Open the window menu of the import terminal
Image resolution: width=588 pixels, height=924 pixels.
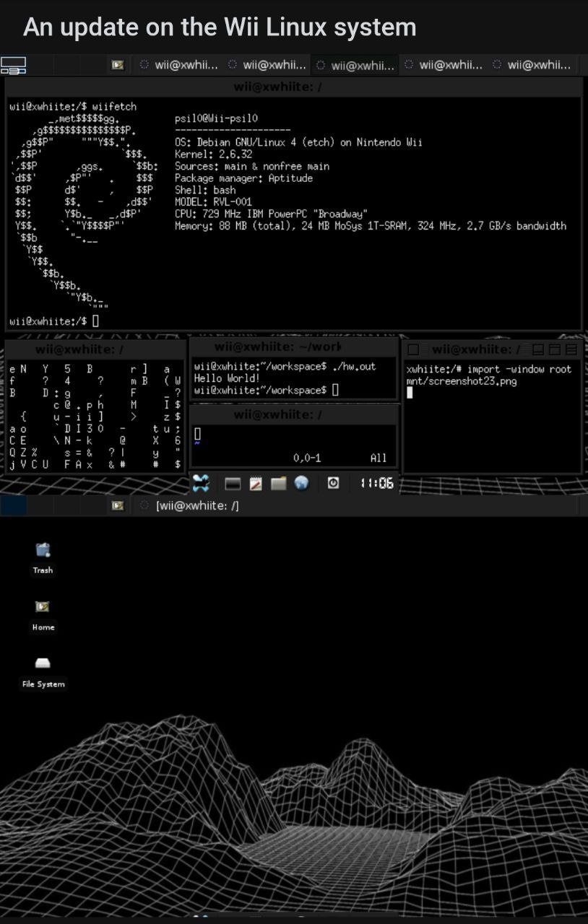point(413,349)
